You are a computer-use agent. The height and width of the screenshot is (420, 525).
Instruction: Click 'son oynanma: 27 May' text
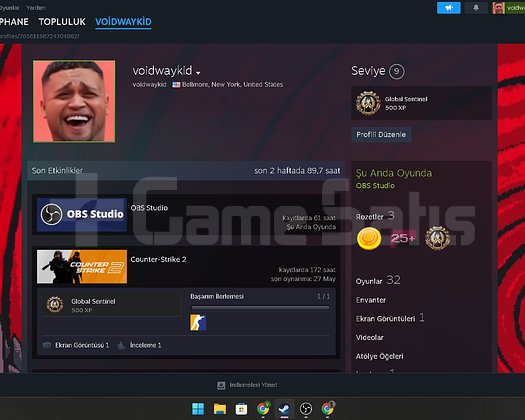point(303,279)
